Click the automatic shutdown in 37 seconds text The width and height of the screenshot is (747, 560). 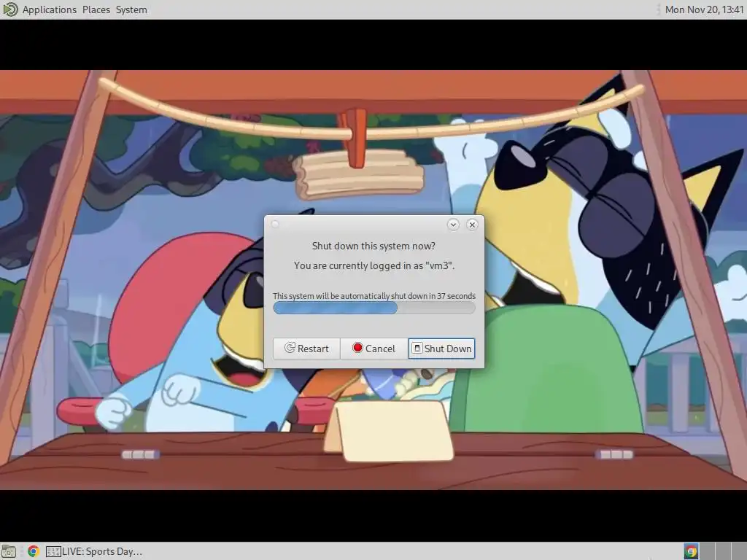(374, 296)
